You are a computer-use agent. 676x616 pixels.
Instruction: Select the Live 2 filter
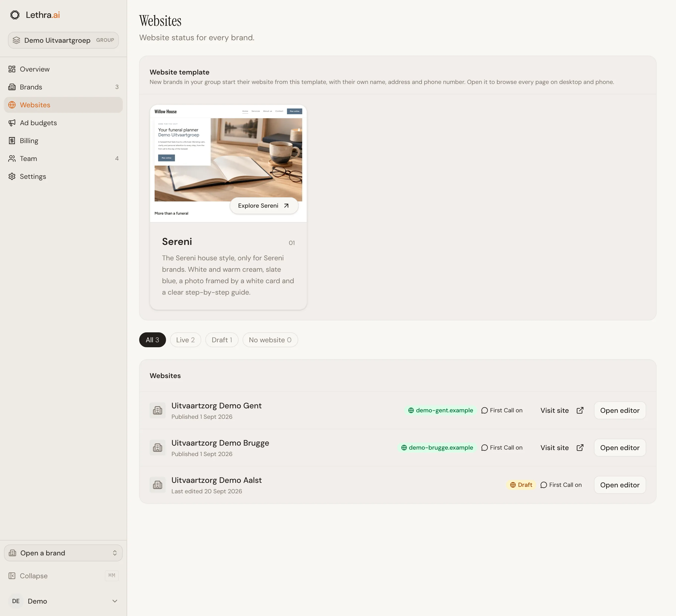[185, 340]
